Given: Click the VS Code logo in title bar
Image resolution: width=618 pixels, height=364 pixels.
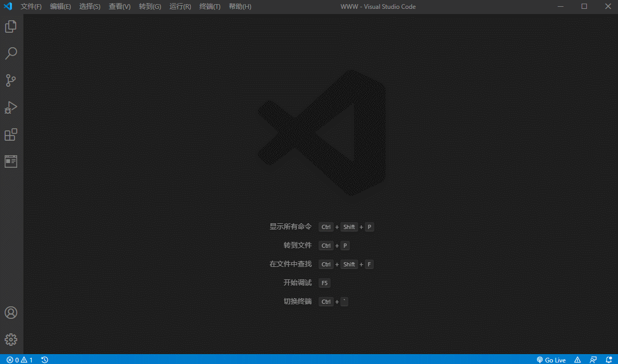Looking at the screenshot, I should 8,6.
